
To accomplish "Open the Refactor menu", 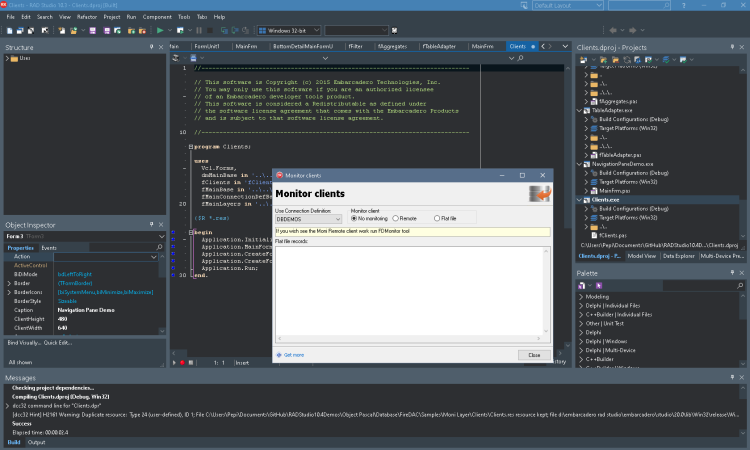I will pyautogui.click(x=87, y=17).
